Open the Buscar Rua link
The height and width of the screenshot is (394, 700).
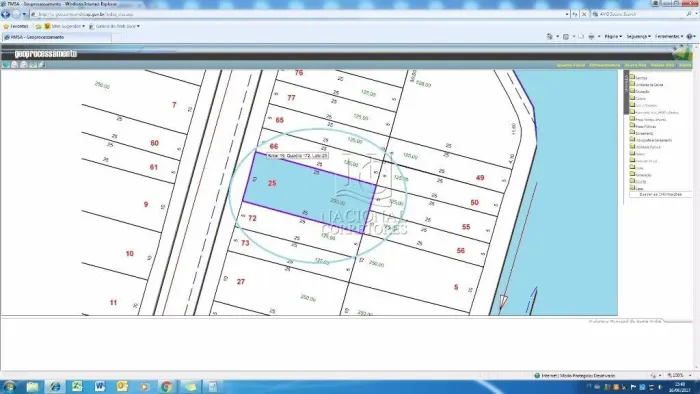635,65
